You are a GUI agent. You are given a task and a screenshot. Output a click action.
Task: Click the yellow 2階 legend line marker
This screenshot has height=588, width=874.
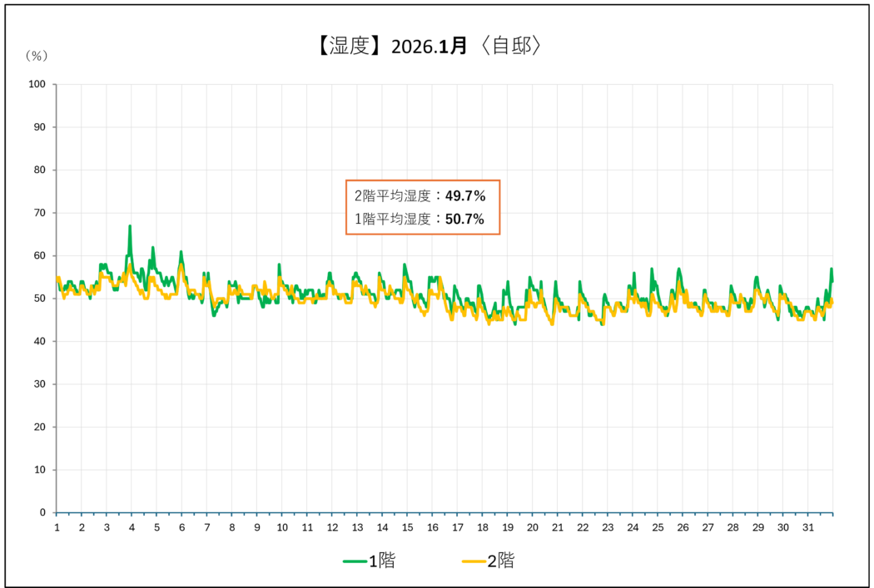(474, 562)
